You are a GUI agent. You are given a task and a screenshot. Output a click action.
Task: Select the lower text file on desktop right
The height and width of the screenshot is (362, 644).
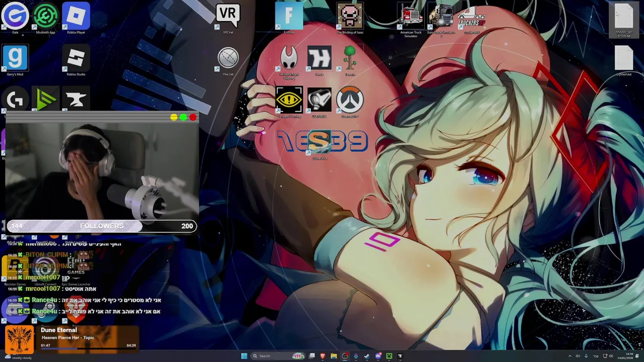click(x=624, y=59)
